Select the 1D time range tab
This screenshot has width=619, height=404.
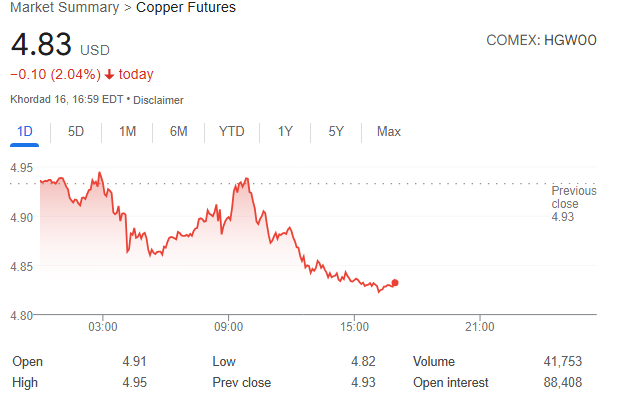pos(25,132)
